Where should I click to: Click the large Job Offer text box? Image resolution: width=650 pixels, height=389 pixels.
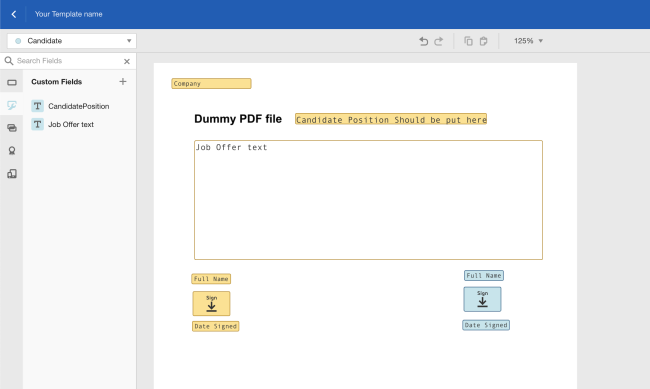tap(368, 200)
